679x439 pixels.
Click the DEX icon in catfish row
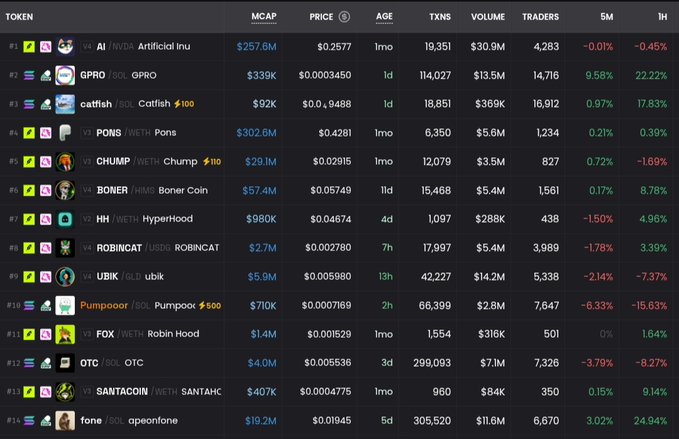pos(45,104)
